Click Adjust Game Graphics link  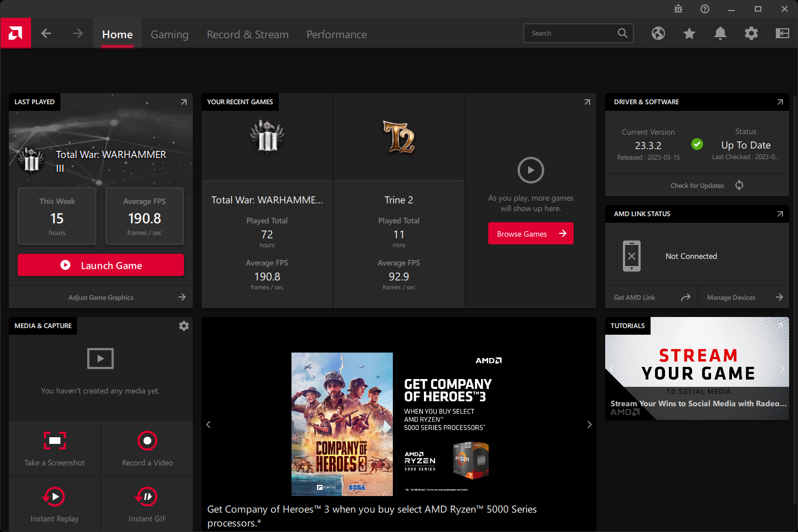click(x=101, y=298)
